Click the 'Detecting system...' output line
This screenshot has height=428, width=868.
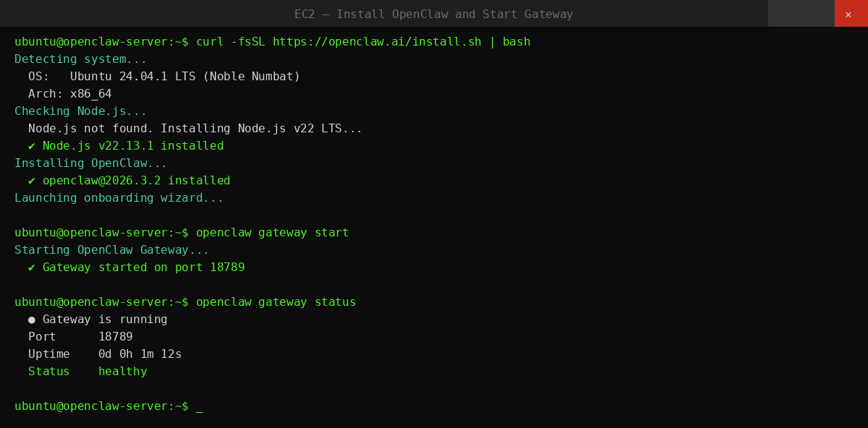[x=80, y=59]
